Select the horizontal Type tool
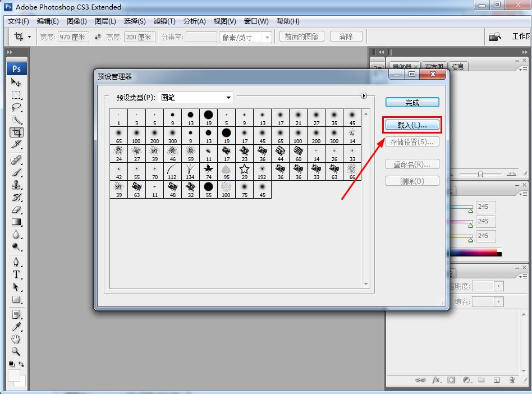 pos(16,274)
